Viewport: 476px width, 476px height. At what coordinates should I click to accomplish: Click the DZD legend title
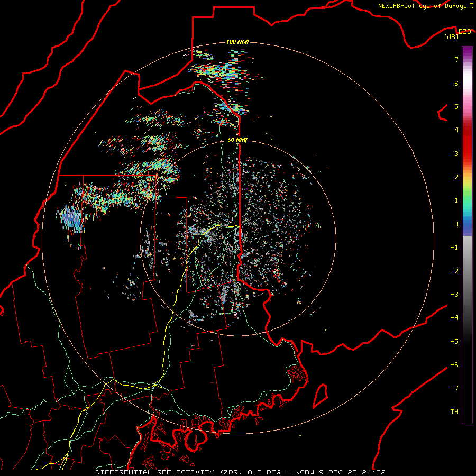[464, 32]
